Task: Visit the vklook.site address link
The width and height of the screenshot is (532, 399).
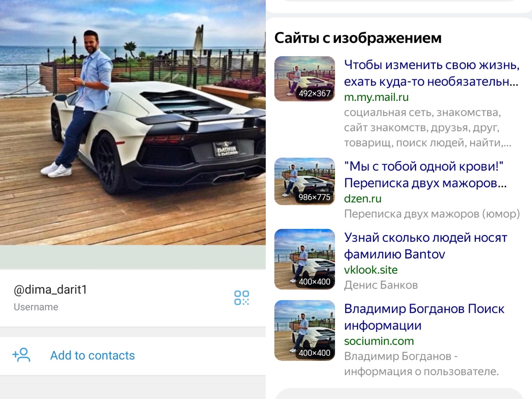Action: [x=371, y=270]
